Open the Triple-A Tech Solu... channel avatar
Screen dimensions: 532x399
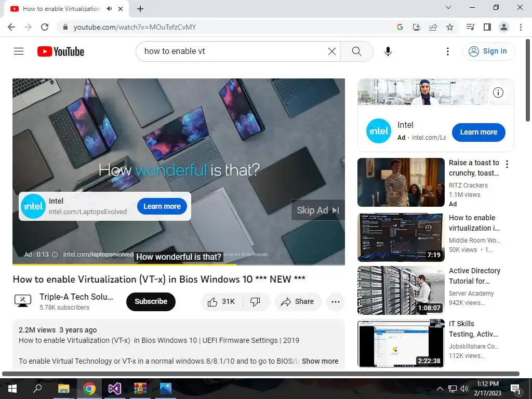point(23,301)
